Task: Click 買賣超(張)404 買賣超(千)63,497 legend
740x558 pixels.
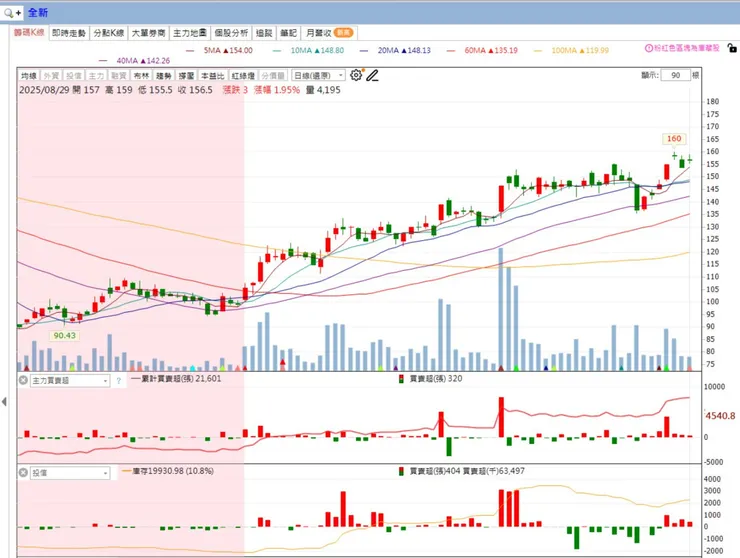Action: (467, 471)
